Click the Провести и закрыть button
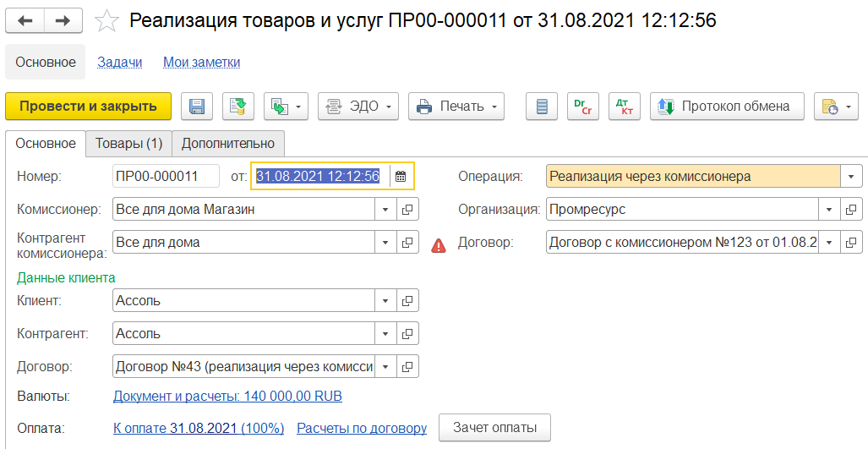Image resolution: width=868 pixels, height=449 pixels. click(x=88, y=107)
